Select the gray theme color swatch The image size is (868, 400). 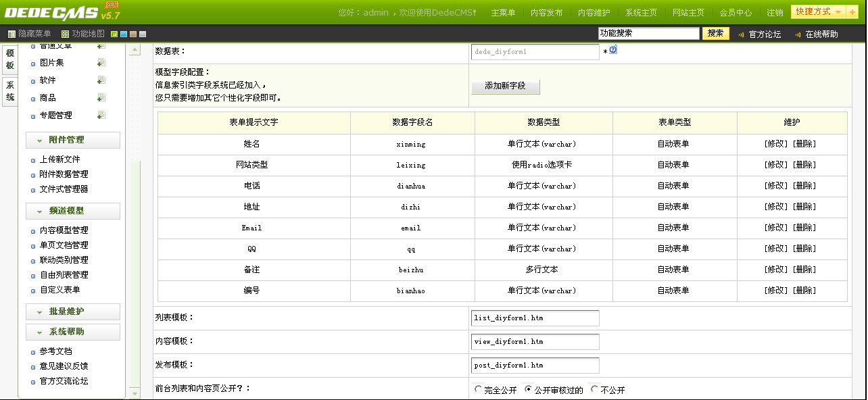click(143, 34)
